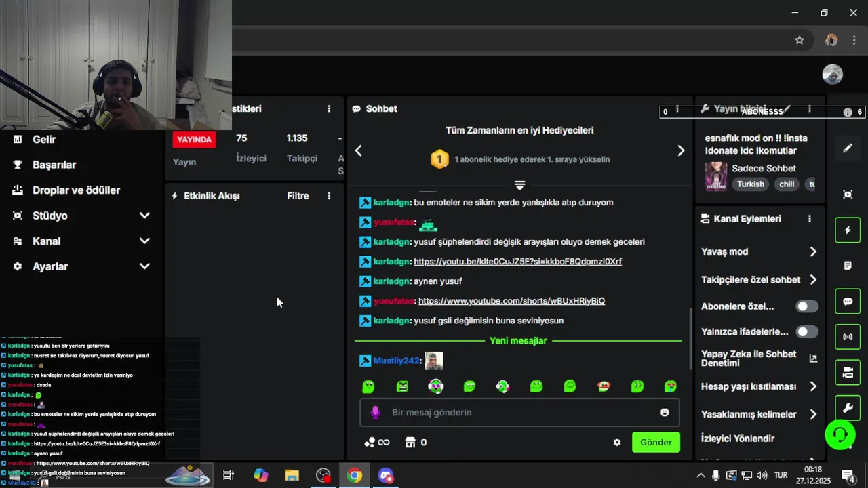Open Hesap yaşı kısıtlaması options
868x488 pixels.
pyautogui.click(x=813, y=386)
